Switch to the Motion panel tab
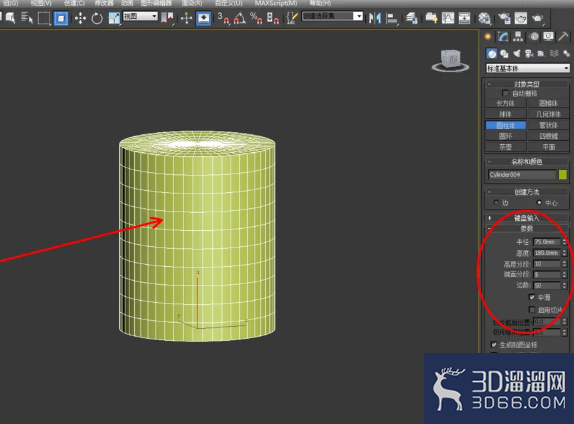This screenshot has height=424, width=574. [x=534, y=36]
